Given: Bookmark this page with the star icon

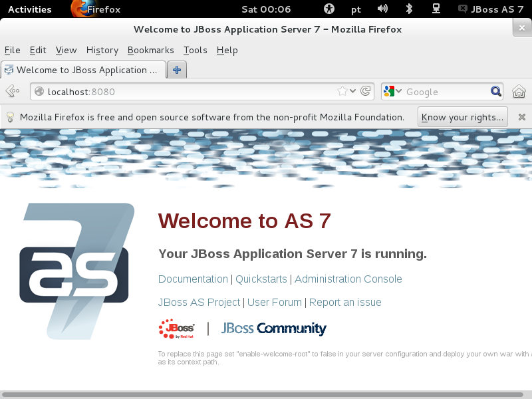Looking at the screenshot, I should point(342,91).
